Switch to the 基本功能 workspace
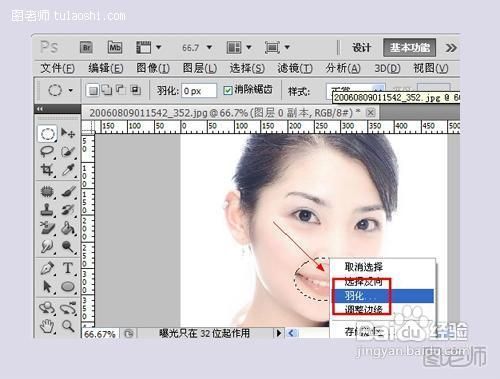Viewport: 500px width, 379px height. (x=410, y=48)
